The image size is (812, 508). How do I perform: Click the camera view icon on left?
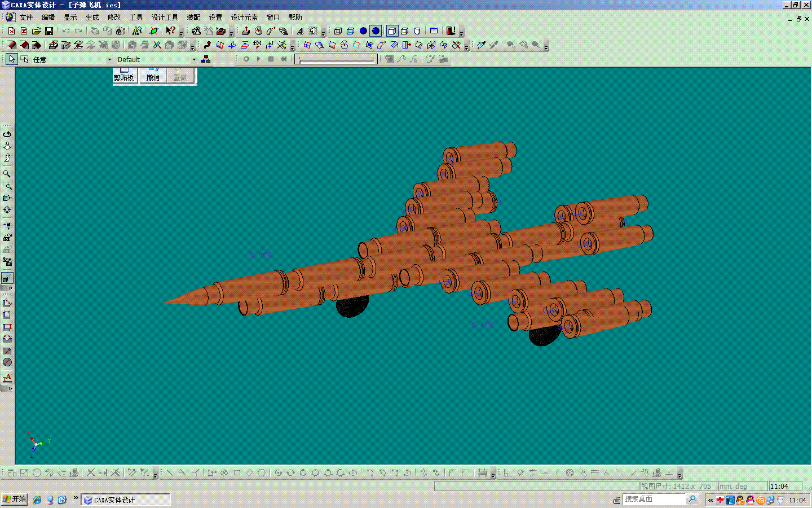tap(7, 238)
